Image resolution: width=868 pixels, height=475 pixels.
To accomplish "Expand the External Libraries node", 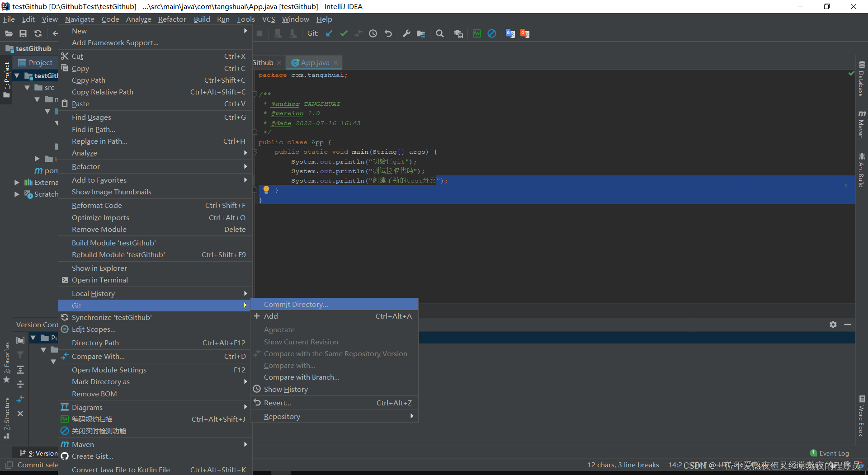I will pyautogui.click(x=17, y=183).
